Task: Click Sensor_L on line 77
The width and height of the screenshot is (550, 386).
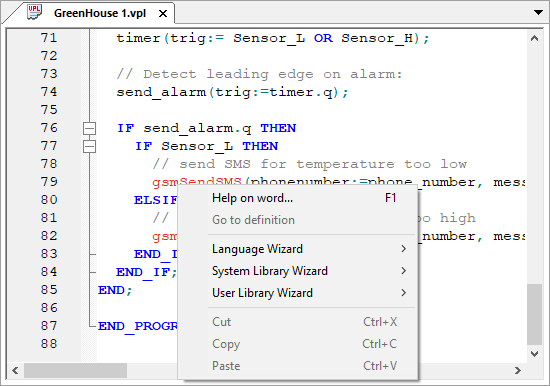Action: (x=197, y=146)
